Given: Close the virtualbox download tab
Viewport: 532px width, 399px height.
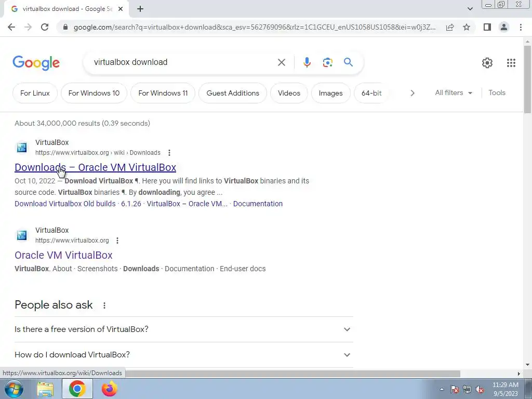Looking at the screenshot, I should click(121, 9).
